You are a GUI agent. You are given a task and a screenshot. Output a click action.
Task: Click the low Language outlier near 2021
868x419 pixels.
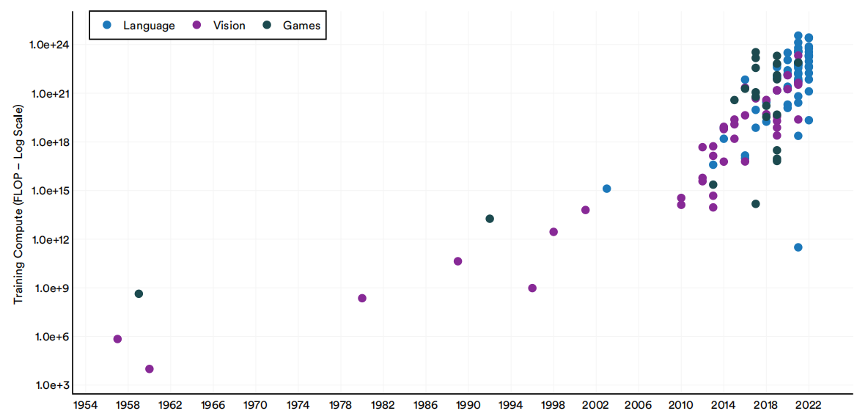point(798,247)
